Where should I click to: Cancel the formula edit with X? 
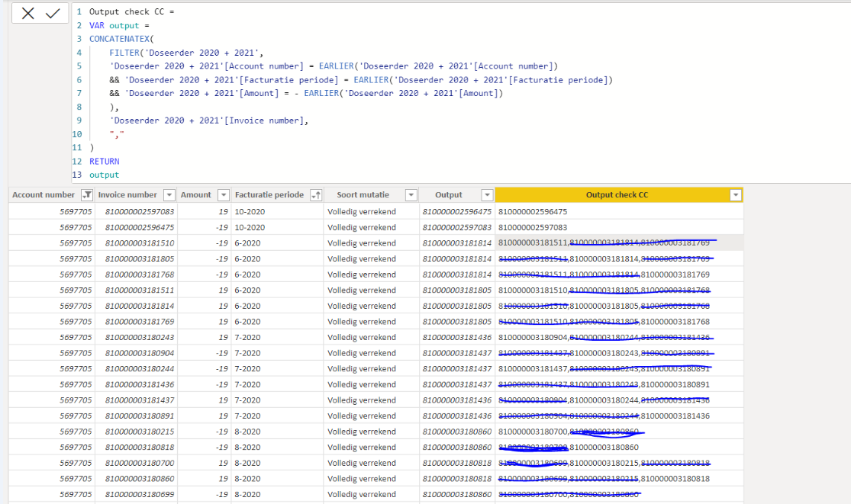tap(27, 14)
